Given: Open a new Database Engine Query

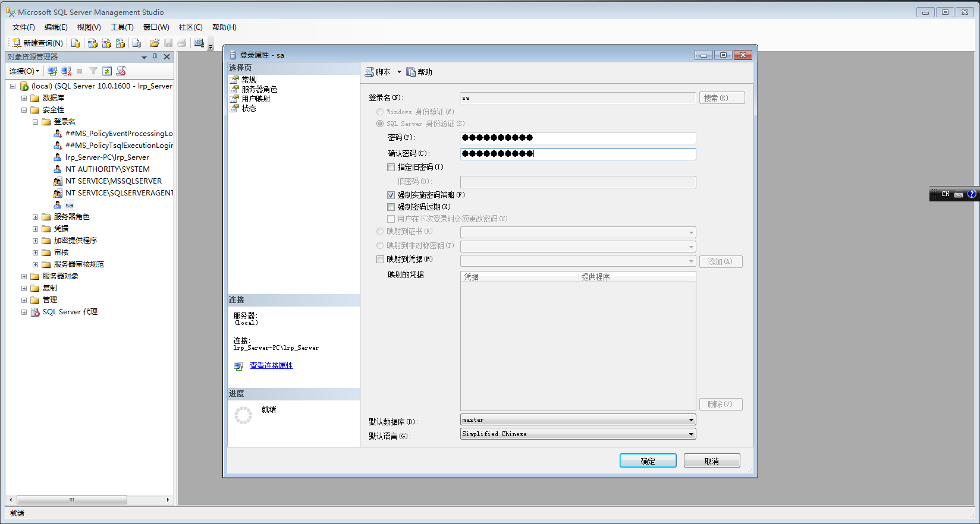Looking at the screenshot, I should pyautogui.click(x=76, y=43).
